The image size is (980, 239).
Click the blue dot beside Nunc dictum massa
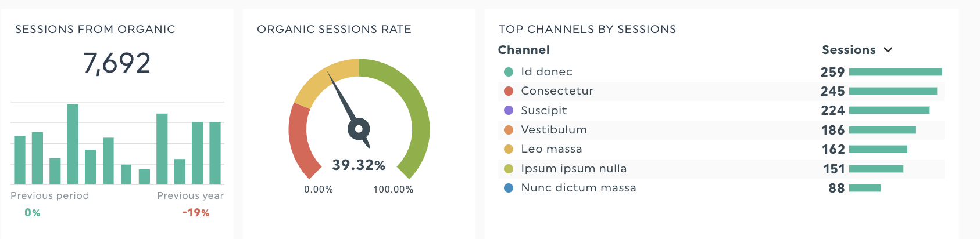point(509,188)
